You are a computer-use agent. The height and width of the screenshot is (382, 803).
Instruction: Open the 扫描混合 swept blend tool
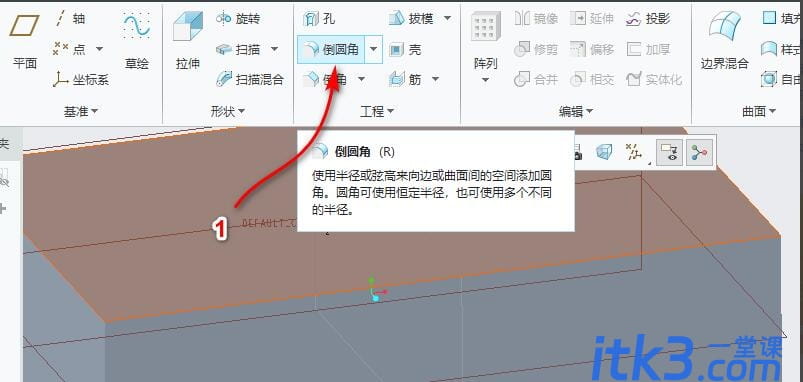click(x=250, y=79)
